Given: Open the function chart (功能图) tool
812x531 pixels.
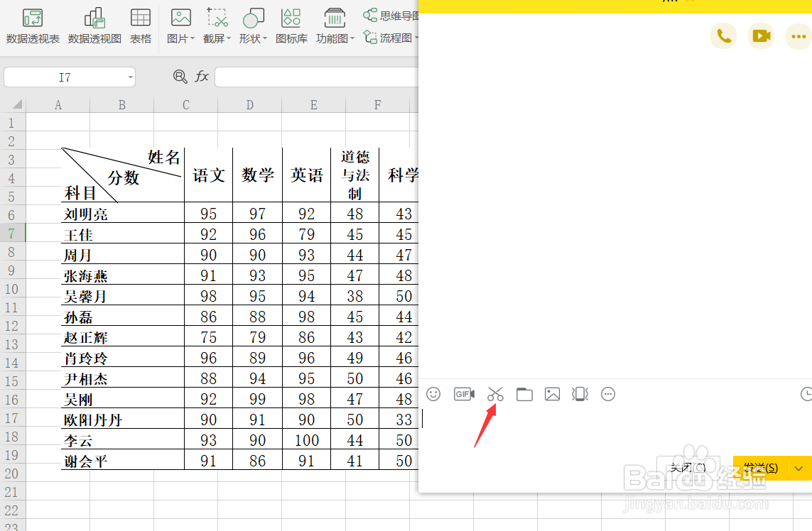Looking at the screenshot, I should [x=335, y=26].
